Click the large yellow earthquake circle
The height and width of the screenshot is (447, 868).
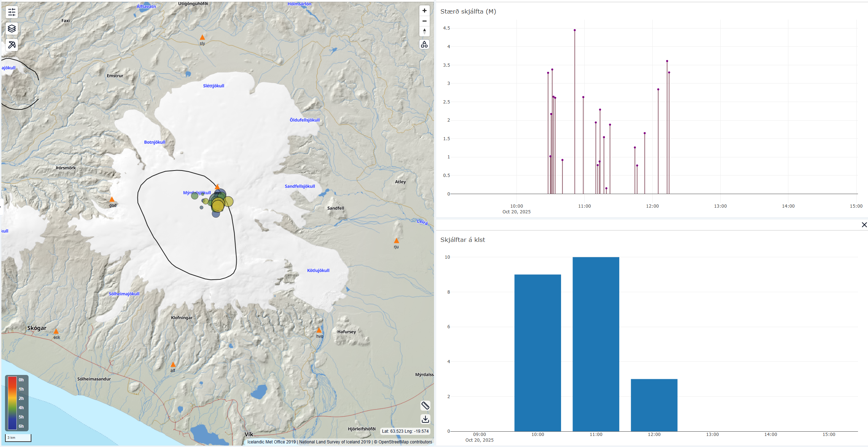(218, 206)
